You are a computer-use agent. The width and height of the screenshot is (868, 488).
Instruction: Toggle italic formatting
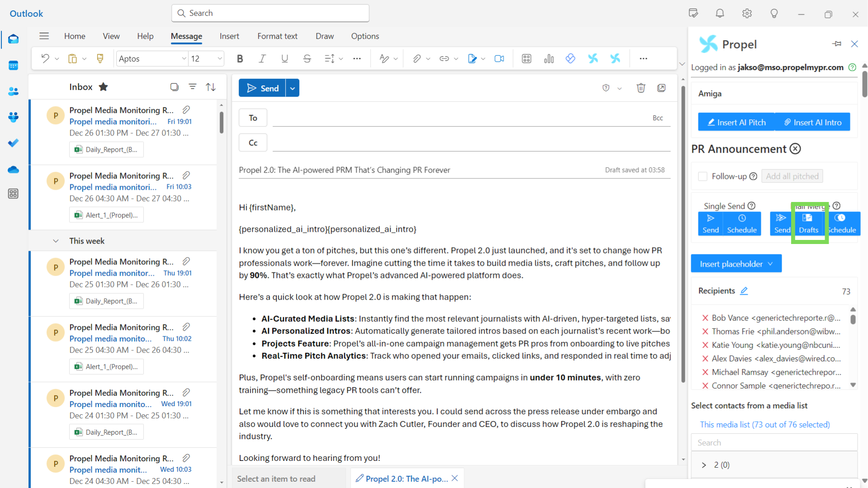click(262, 58)
